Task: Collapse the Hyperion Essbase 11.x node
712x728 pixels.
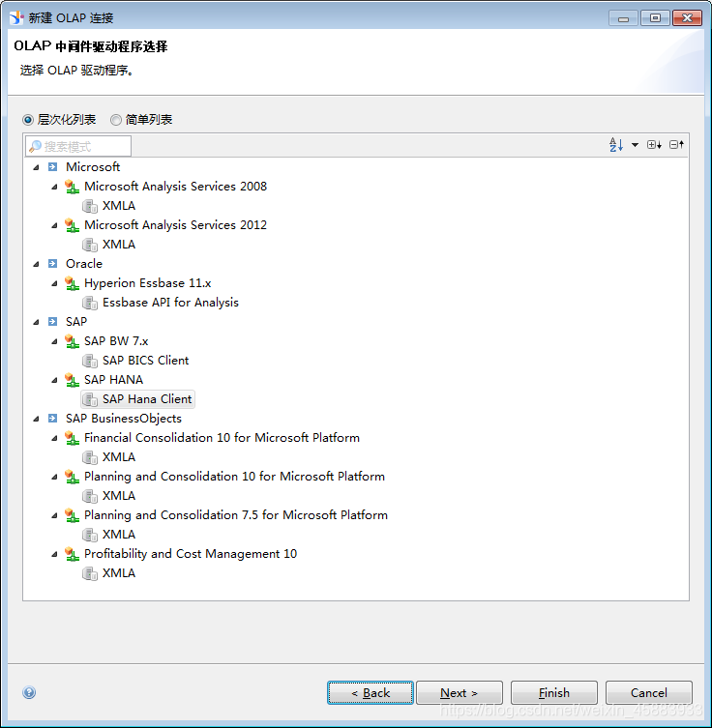Action: [54, 283]
